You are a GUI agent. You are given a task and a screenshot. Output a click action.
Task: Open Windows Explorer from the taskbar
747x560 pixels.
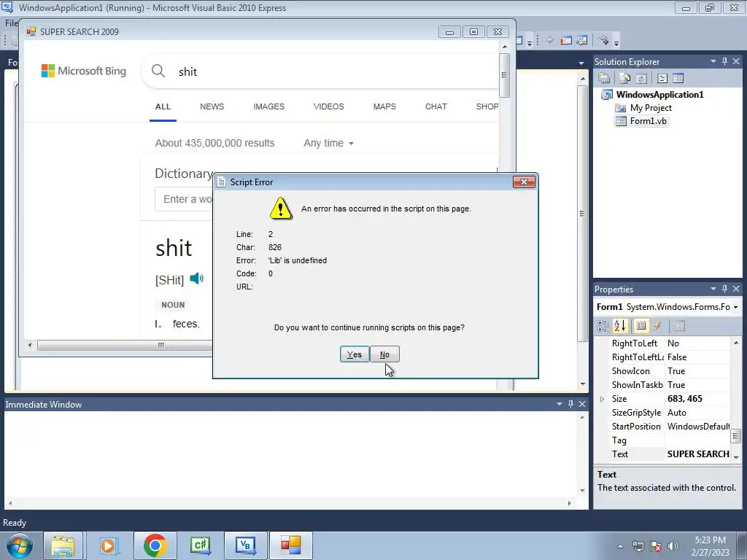[63, 545]
